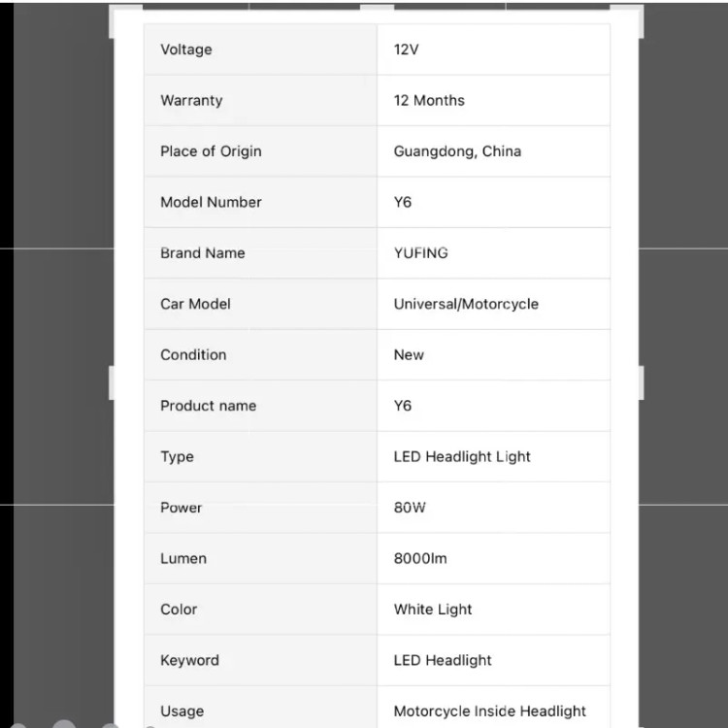
Task: Click the top-center crop edge handle
Action: tap(377, 8)
